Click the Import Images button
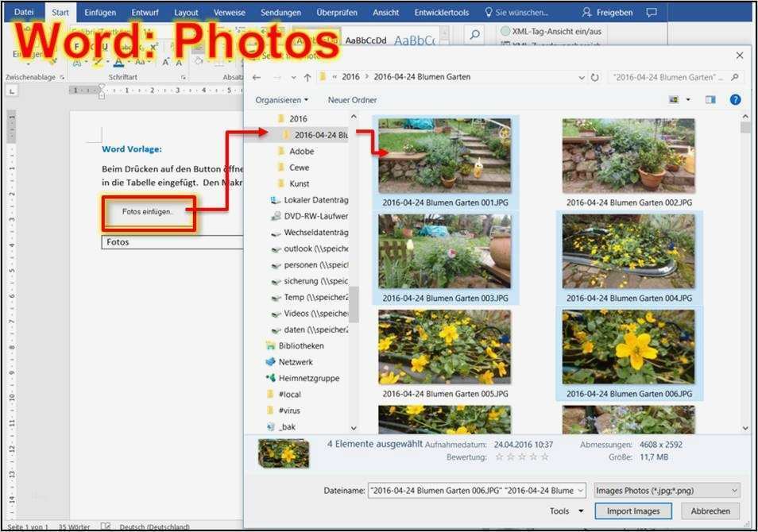This screenshot has height=532, width=758. point(633,511)
